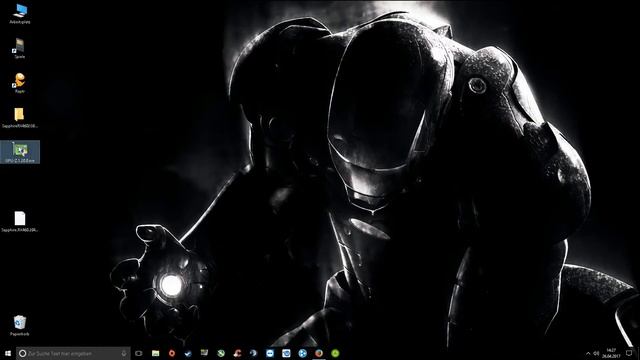Open the Action Center notification icon
Image resolution: width=640 pixels, height=360 pixels.
coord(629,353)
